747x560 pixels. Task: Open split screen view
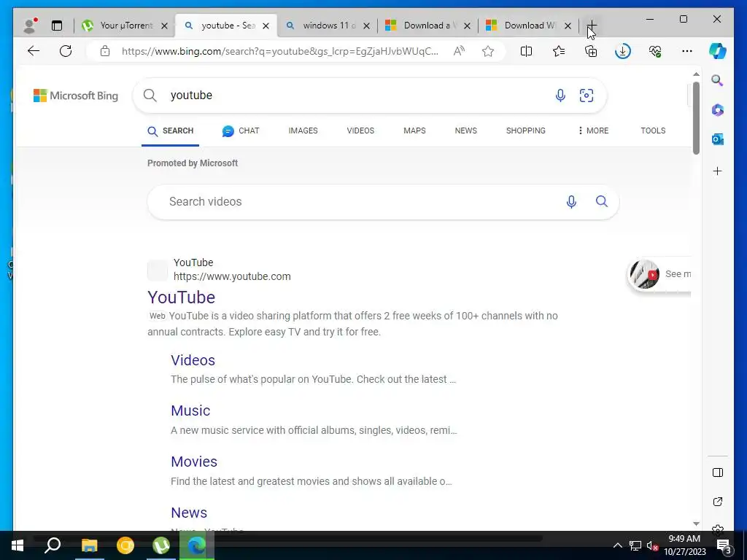click(x=526, y=51)
